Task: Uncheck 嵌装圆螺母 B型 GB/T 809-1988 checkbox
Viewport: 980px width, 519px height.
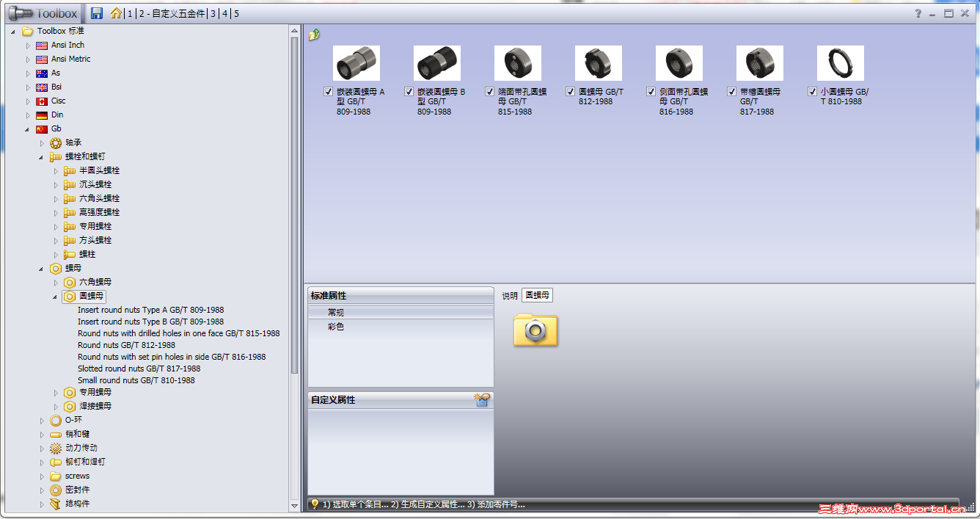Action: (409, 92)
